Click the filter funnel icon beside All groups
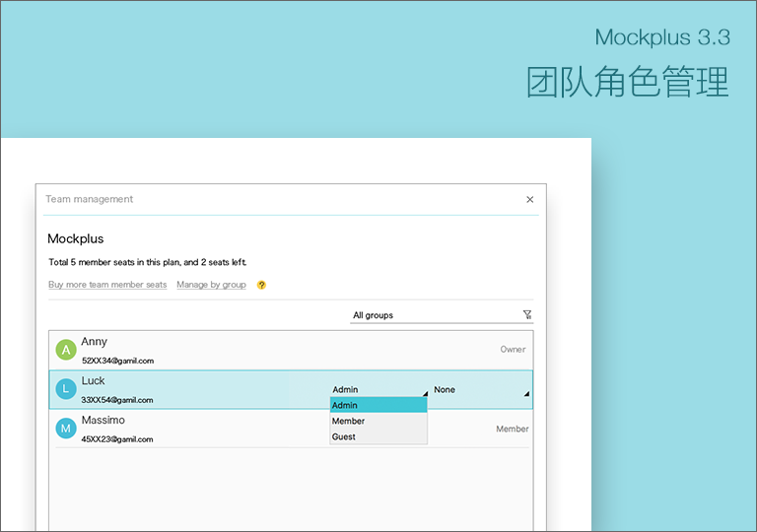757x532 pixels. click(527, 314)
